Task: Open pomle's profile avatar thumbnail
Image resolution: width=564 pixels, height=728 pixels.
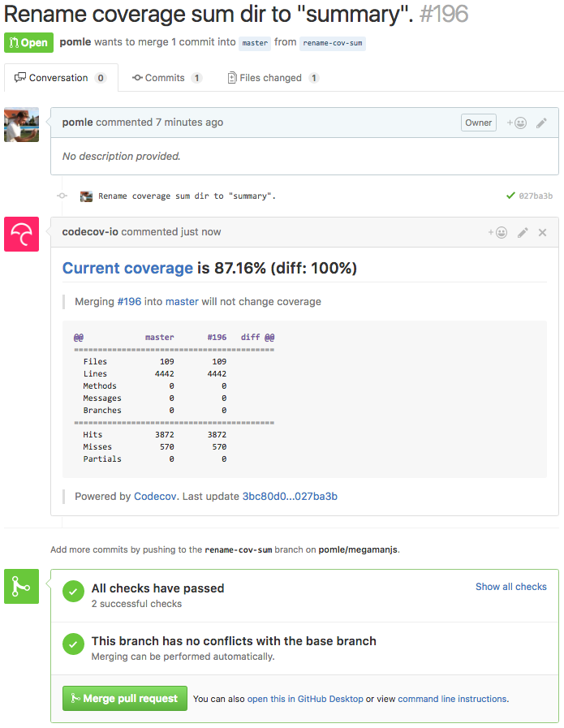Action: (21, 124)
